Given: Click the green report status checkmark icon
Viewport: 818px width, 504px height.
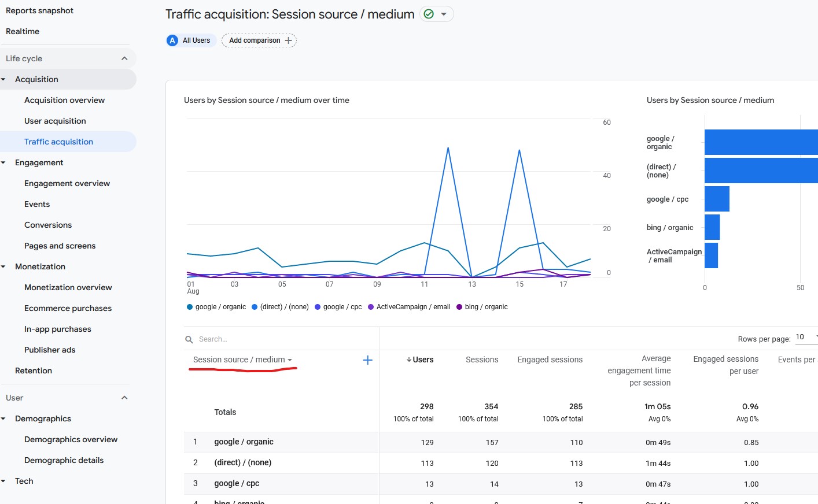Looking at the screenshot, I should pyautogui.click(x=429, y=14).
